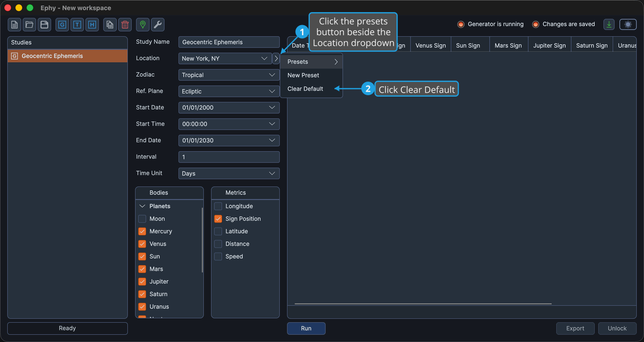Uncheck the Mercury body
Viewport: 644px width, 342px height.
tap(142, 231)
